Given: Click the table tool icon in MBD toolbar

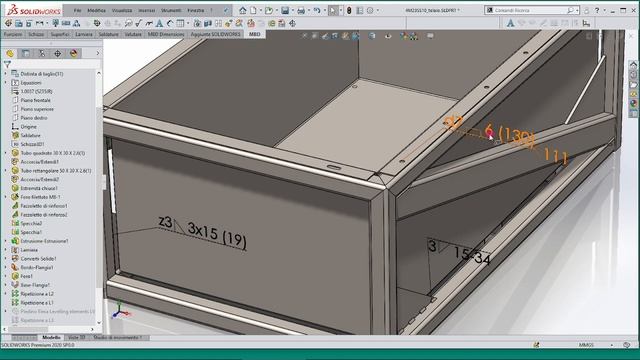Looking at the screenshot, I should click(180, 23).
